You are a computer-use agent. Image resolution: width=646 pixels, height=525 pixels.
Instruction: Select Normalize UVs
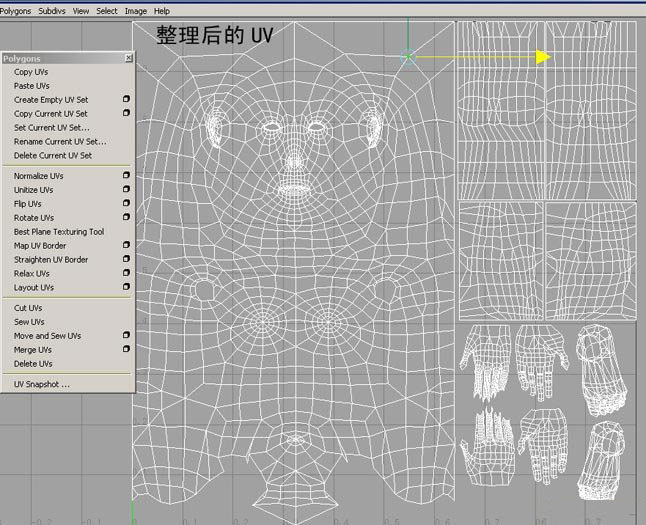[38, 176]
